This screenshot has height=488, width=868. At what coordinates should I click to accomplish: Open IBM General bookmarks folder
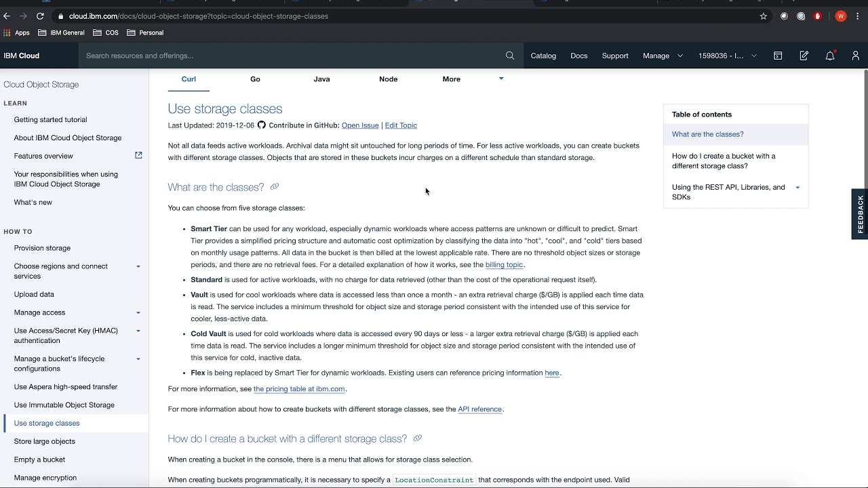tap(61, 33)
